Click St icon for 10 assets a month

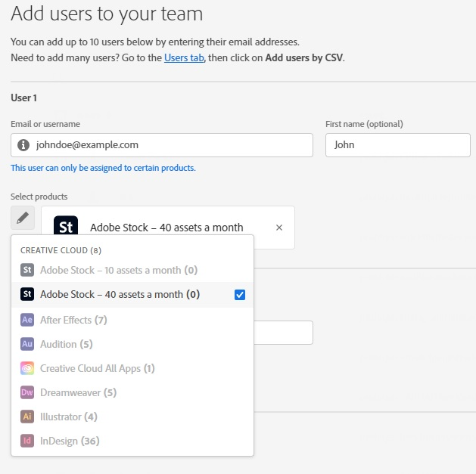pyautogui.click(x=27, y=270)
